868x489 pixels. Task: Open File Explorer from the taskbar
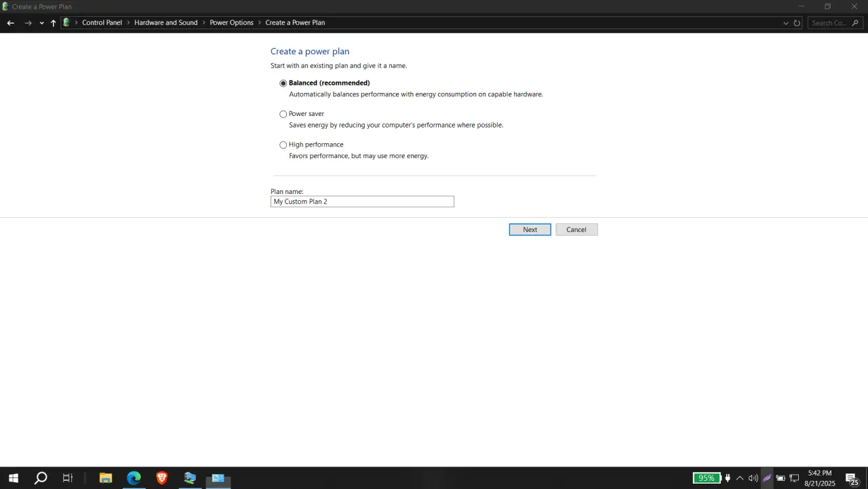(106, 478)
